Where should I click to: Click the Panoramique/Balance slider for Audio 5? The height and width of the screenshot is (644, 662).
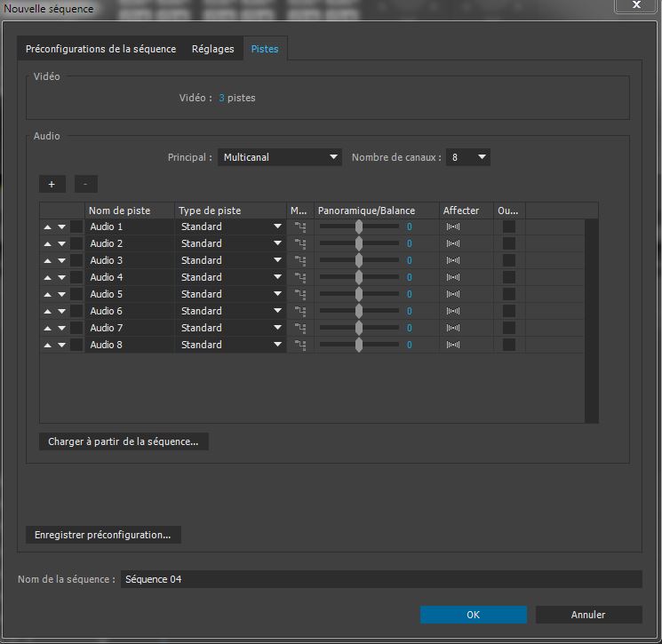click(359, 295)
